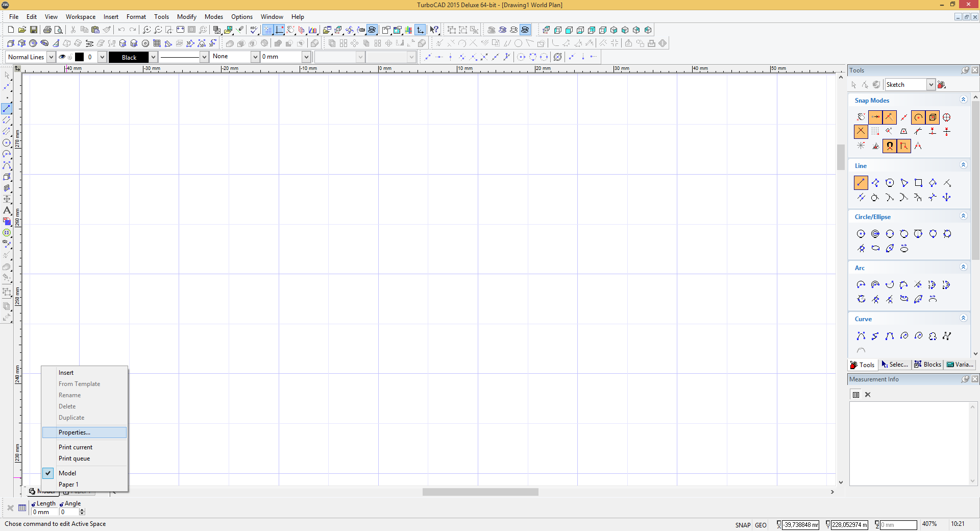Open the Modify menu

[x=186, y=17]
